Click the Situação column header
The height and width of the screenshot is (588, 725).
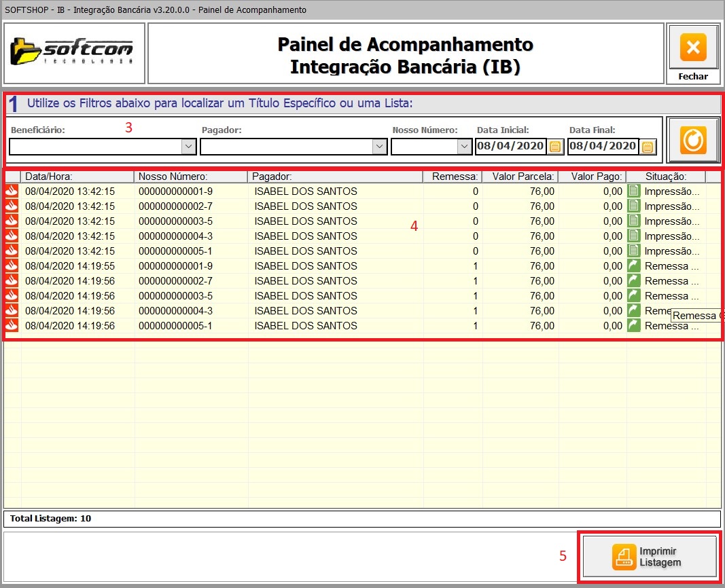point(665,177)
